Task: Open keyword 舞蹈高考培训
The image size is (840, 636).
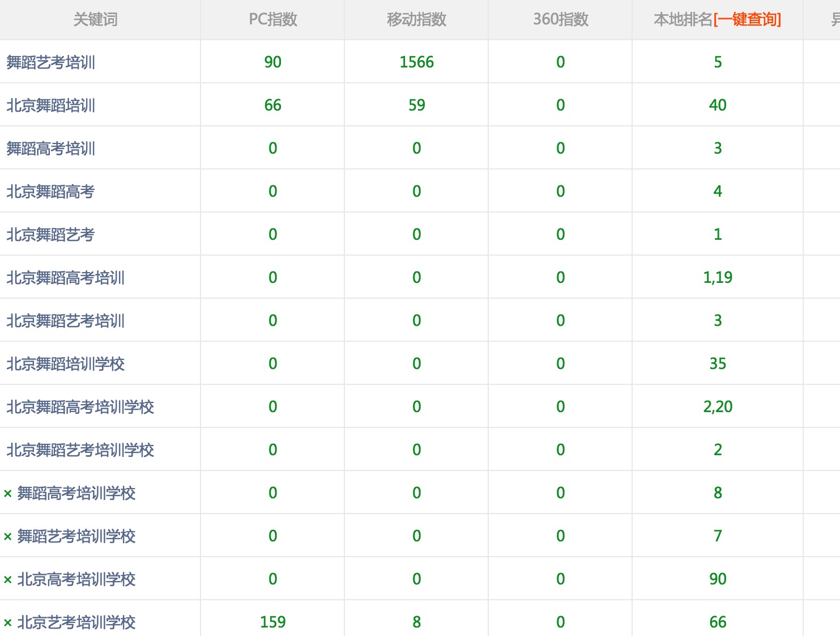Action: (50, 149)
